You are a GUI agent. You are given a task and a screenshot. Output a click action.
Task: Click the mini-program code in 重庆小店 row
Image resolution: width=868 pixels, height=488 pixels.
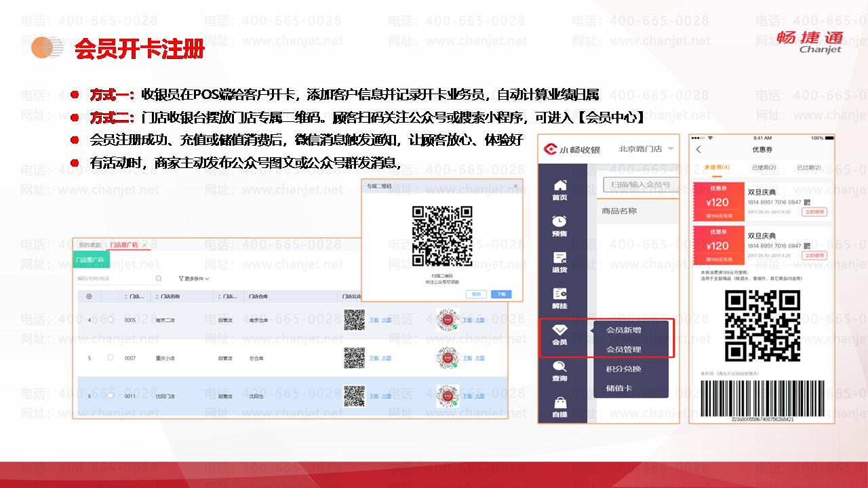(x=448, y=358)
